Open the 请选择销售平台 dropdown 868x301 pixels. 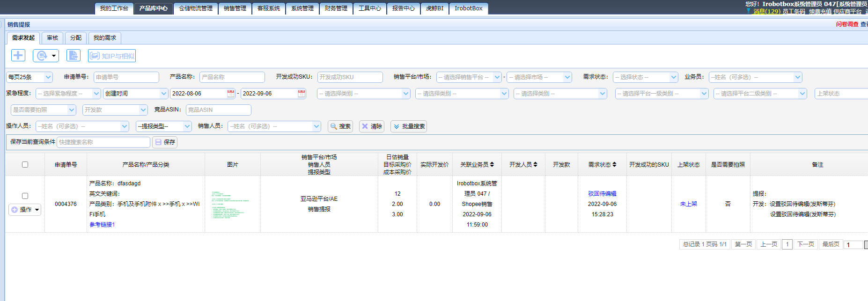click(x=469, y=77)
